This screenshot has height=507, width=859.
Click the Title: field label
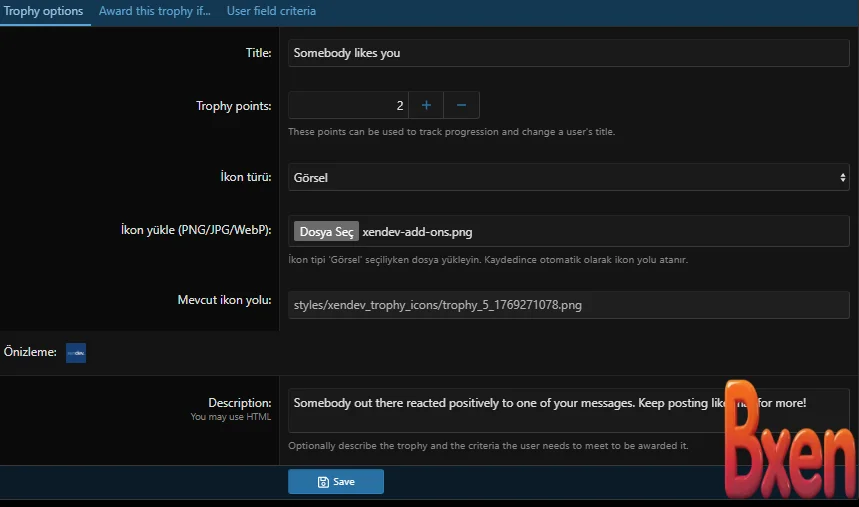pyautogui.click(x=258, y=53)
